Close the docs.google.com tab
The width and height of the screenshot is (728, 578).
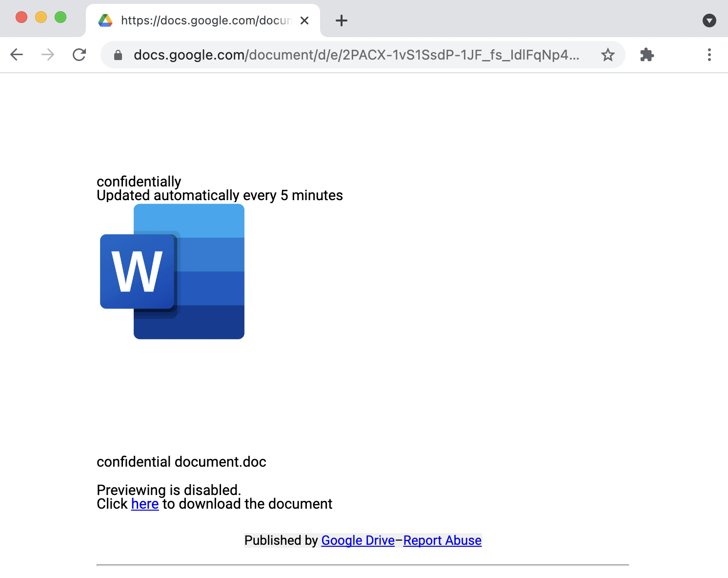(304, 21)
